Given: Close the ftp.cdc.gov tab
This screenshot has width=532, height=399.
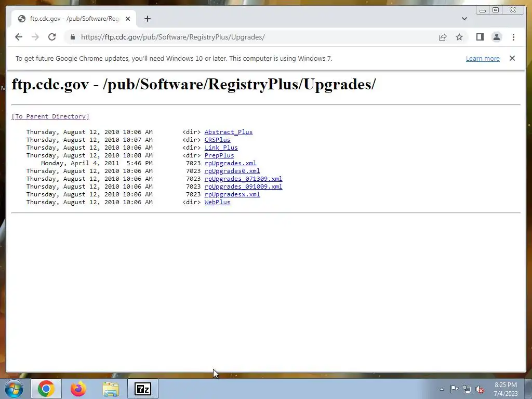Looking at the screenshot, I should (x=128, y=19).
